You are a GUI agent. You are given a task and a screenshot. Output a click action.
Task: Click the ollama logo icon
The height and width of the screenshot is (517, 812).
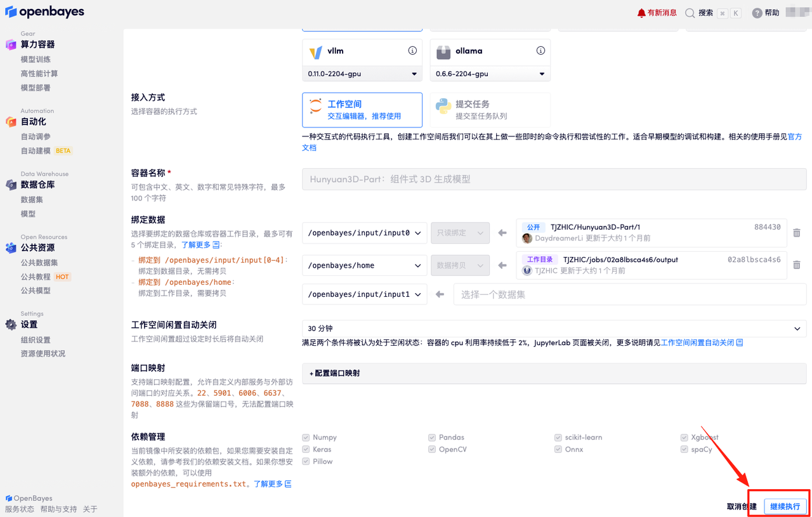point(443,51)
